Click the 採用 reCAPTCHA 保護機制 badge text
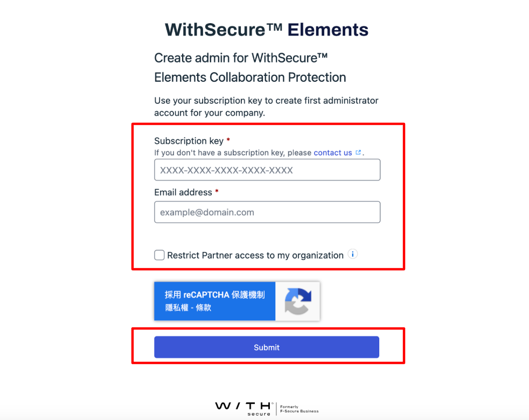The image size is (529, 420). point(214,295)
